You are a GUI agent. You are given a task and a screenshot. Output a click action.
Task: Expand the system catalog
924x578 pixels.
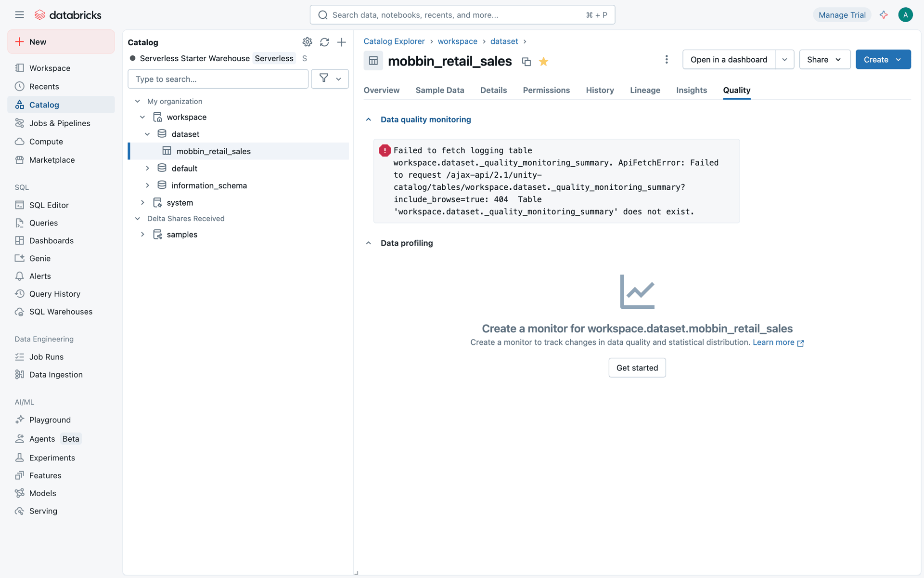tap(142, 203)
